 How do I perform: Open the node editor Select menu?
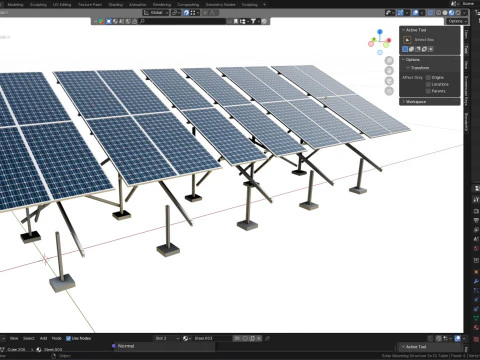(29, 338)
